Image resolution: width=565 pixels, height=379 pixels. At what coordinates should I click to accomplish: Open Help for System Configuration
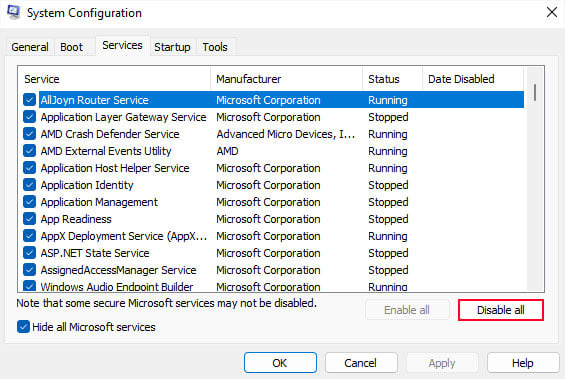click(522, 363)
